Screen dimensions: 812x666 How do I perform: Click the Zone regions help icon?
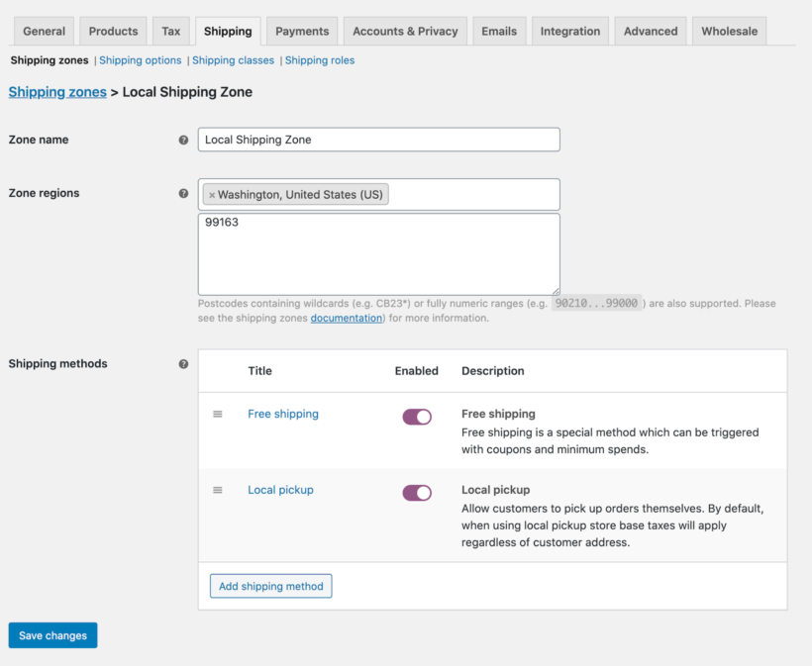[183, 194]
